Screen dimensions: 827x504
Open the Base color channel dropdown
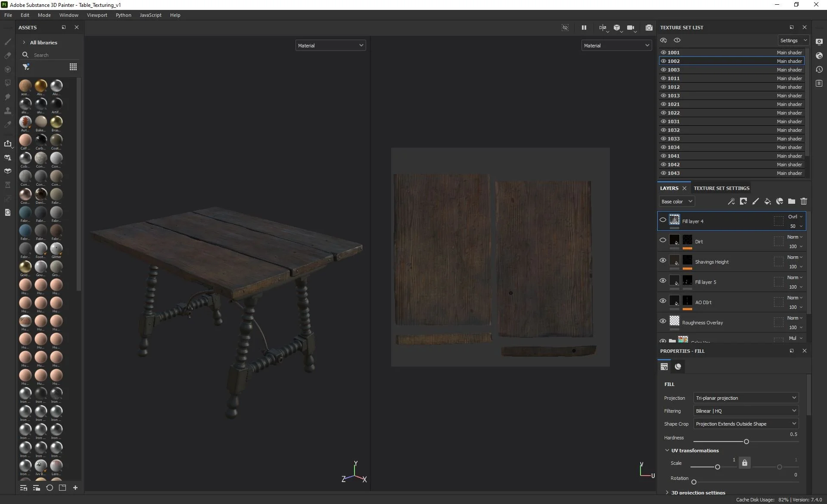click(677, 202)
